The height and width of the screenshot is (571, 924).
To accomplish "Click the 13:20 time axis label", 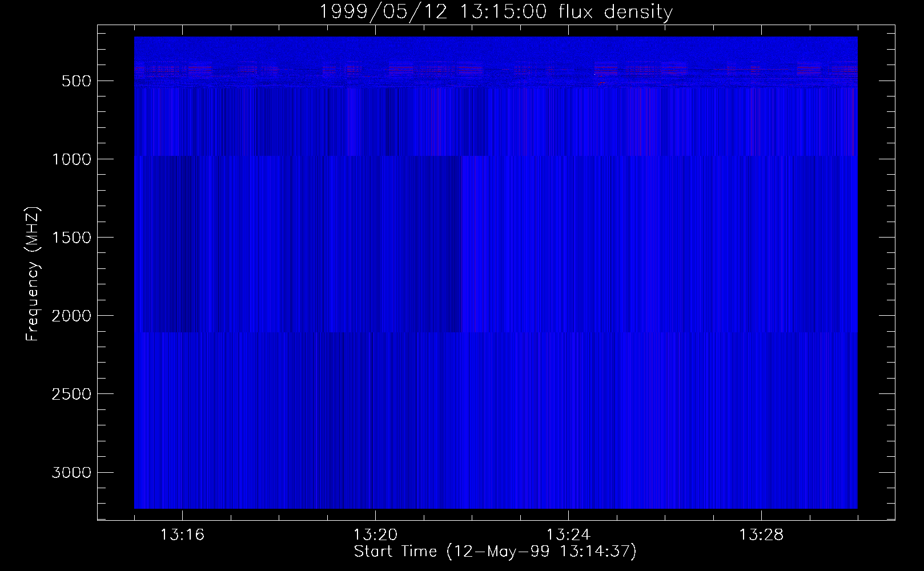I will (375, 535).
